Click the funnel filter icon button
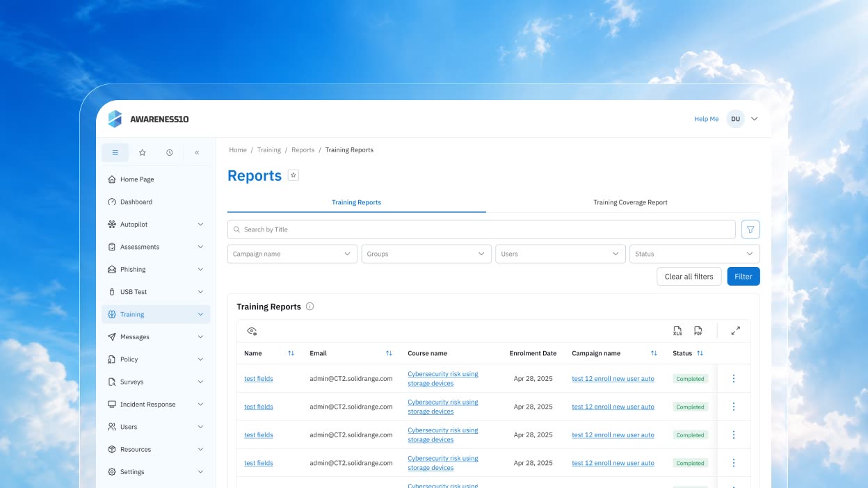 (750, 229)
